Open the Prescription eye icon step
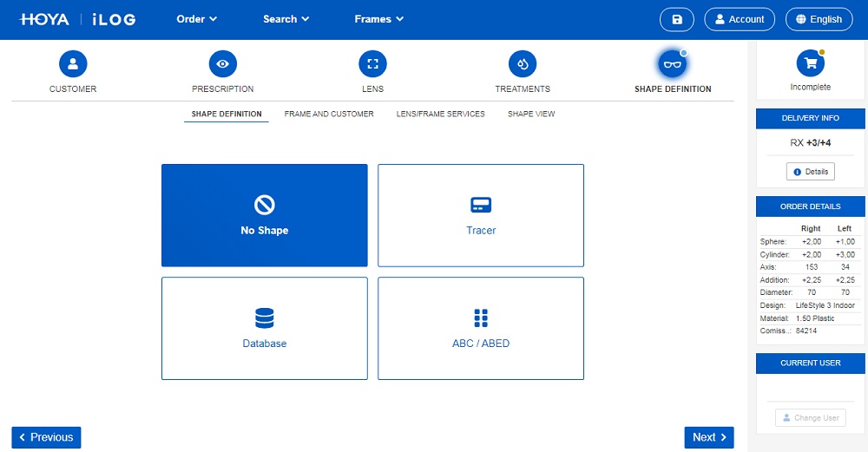Screen dimensions: 868x452 tap(223, 64)
